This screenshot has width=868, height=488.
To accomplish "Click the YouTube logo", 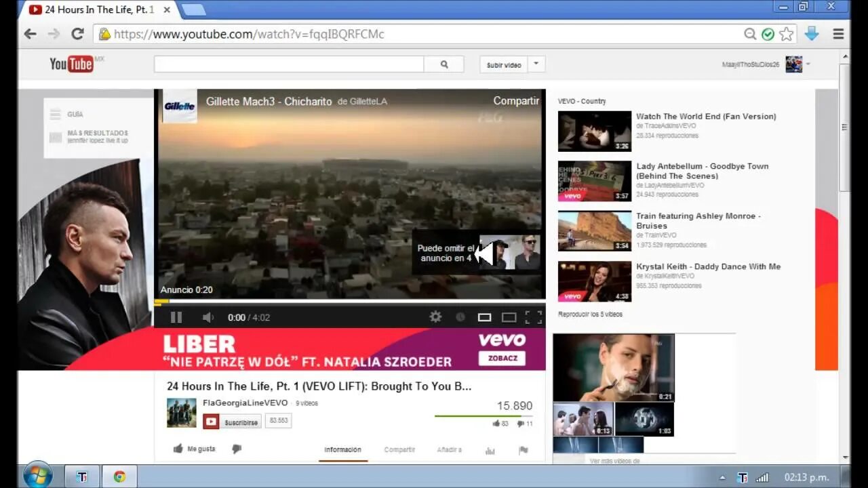I will [x=72, y=64].
